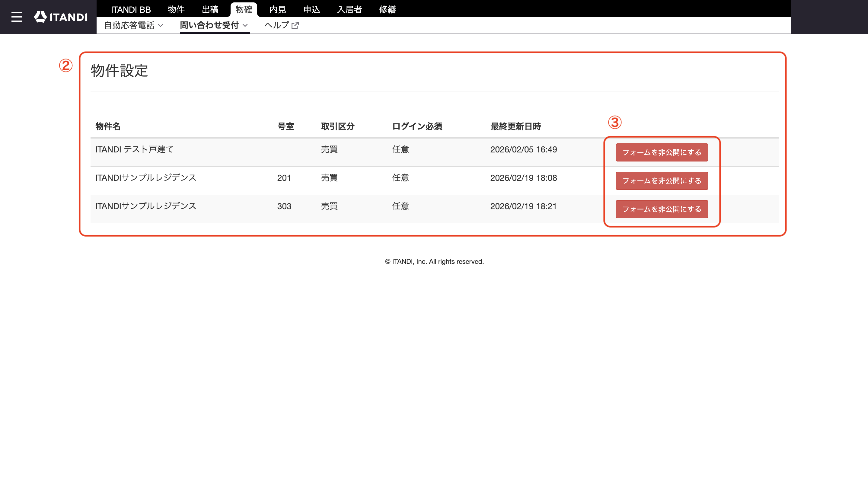Viewport: 868px width, 489px height.
Task: Switch to the 物件 tab
Action: (176, 9)
